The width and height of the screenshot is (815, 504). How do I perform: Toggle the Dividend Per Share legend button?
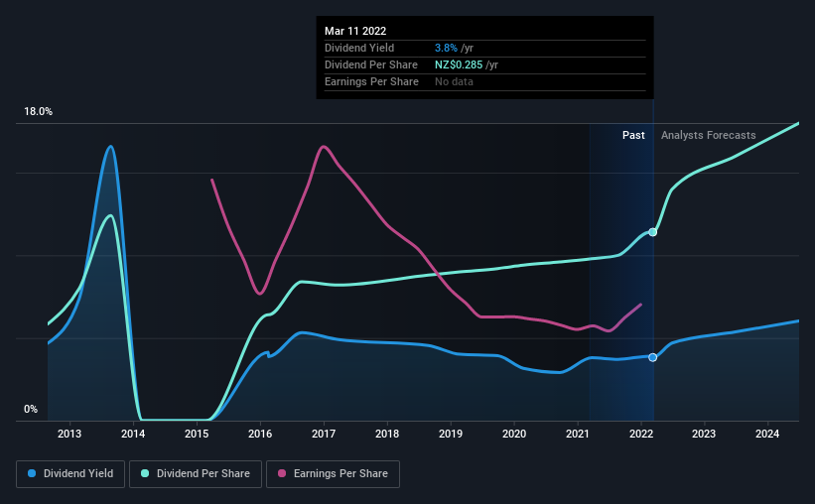click(x=196, y=474)
